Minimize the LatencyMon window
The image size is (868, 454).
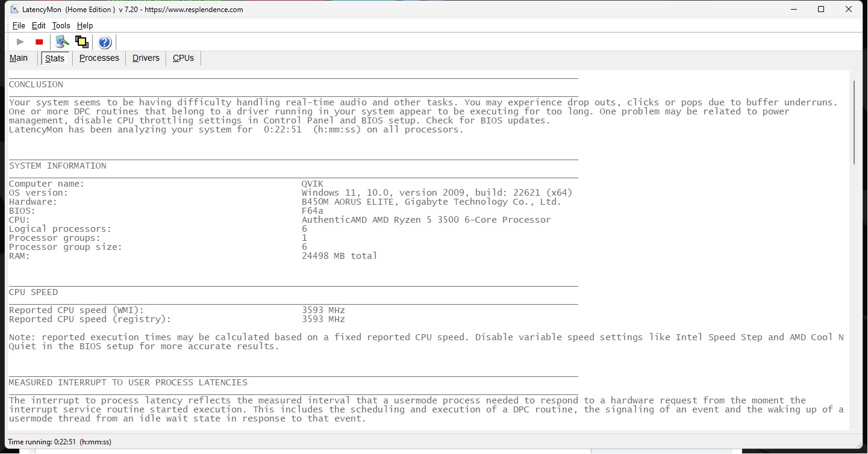point(793,9)
